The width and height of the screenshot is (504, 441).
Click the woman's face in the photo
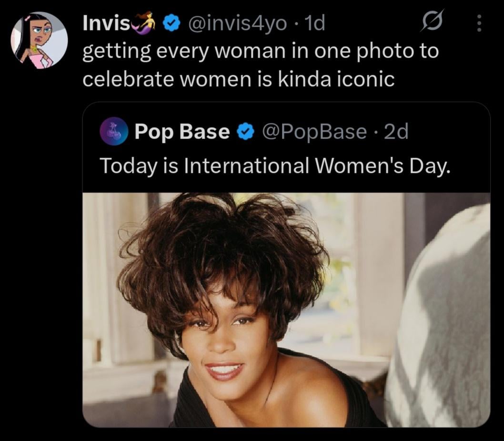pyautogui.click(x=224, y=343)
